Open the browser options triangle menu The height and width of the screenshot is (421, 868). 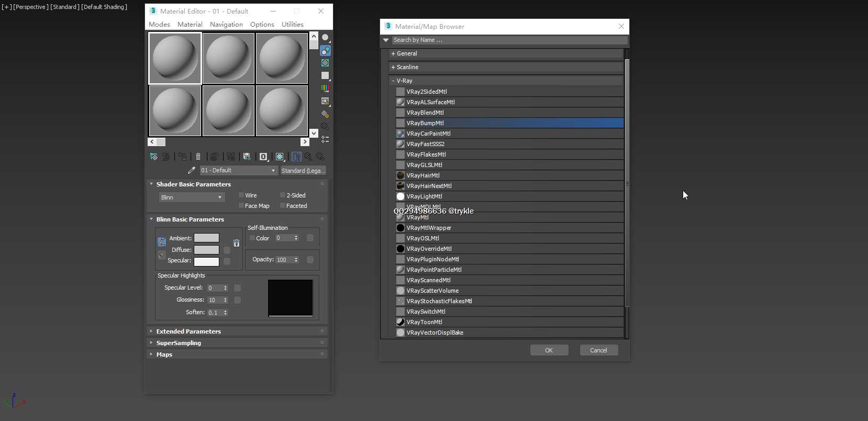386,40
